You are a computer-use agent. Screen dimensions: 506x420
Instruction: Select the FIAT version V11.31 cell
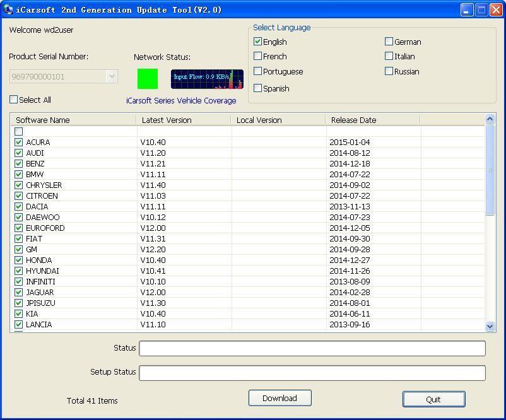tap(153, 239)
